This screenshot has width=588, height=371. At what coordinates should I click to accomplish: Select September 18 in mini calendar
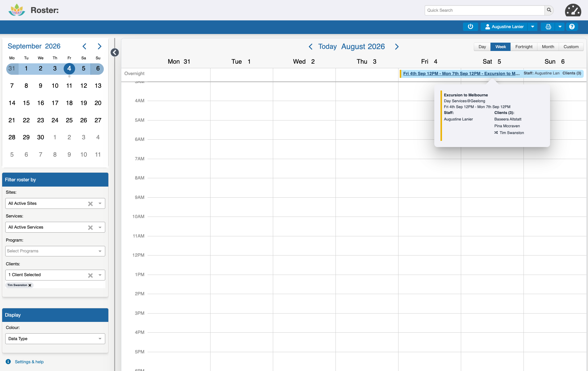(x=69, y=103)
